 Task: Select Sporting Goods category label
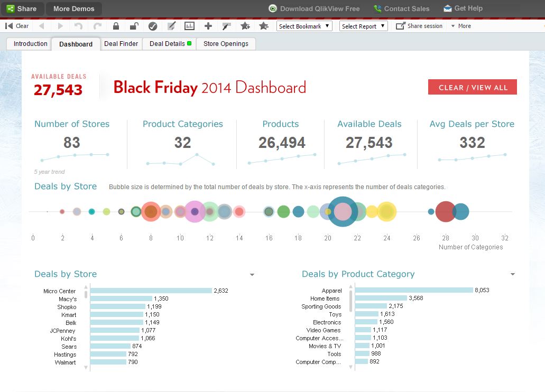tap(321, 306)
